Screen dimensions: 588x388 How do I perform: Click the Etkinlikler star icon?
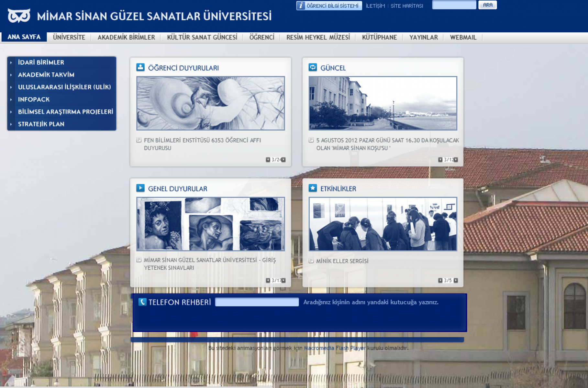click(x=313, y=188)
